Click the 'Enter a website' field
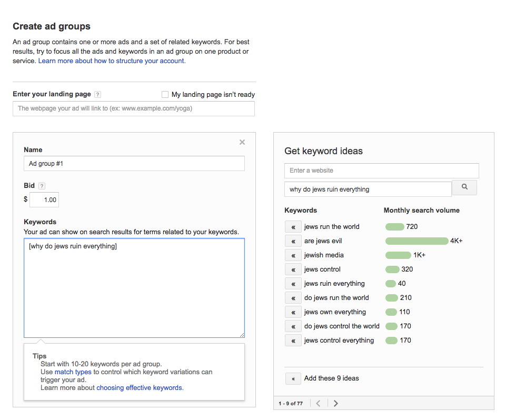Image resolution: width=525 pixels, height=420 pixels. coord(382,171)
